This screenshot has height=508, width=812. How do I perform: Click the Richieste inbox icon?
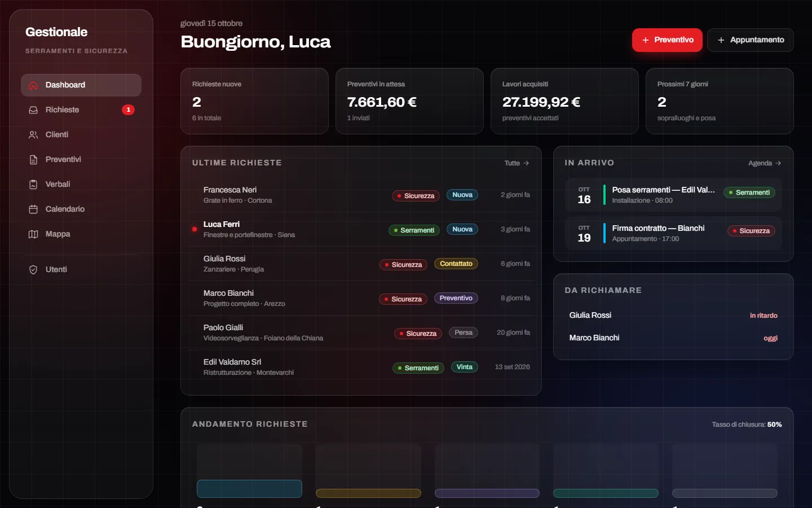coord(33,110)
